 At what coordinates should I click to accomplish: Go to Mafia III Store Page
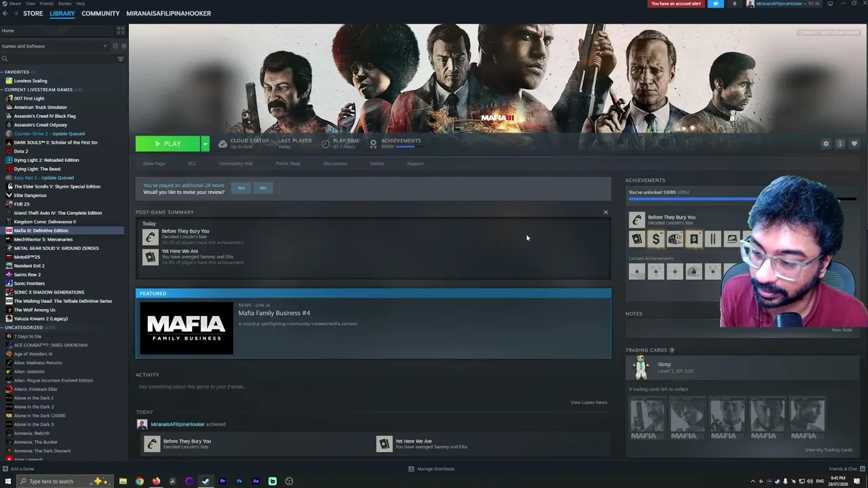click(154, 163)
